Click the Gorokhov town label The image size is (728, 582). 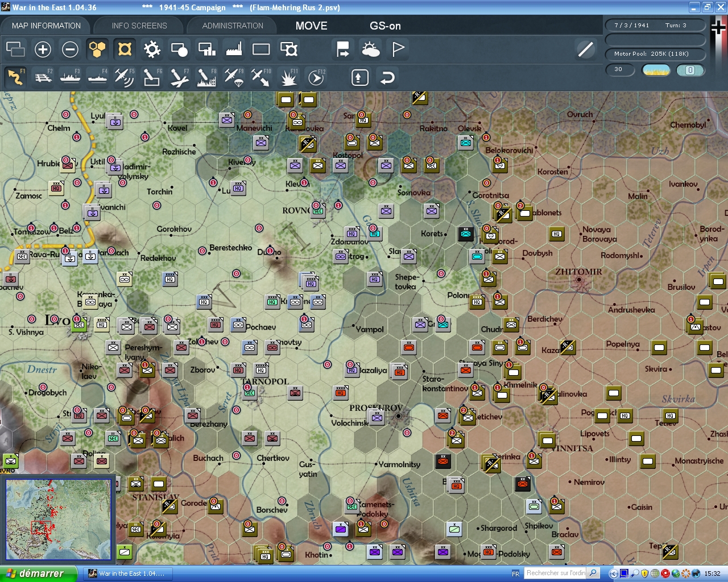pyautogui.click(x=174, y=229)
